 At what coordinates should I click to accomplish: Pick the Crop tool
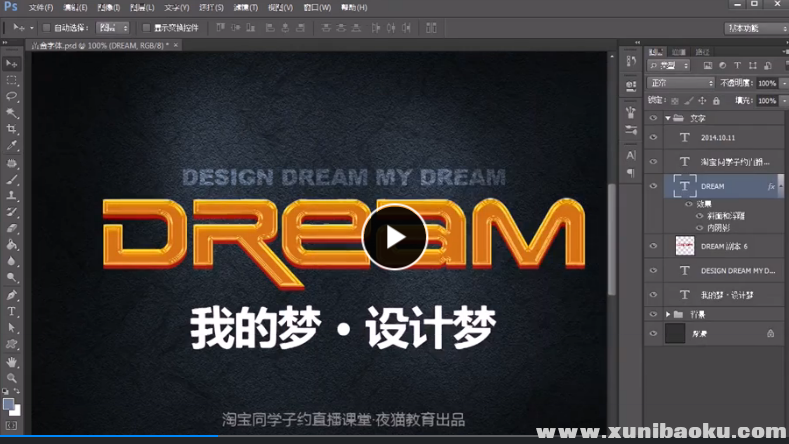12,129
